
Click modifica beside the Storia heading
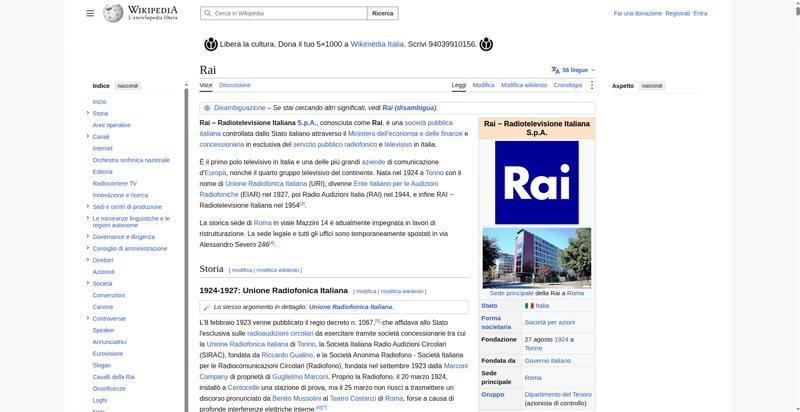tap(242, 270)
